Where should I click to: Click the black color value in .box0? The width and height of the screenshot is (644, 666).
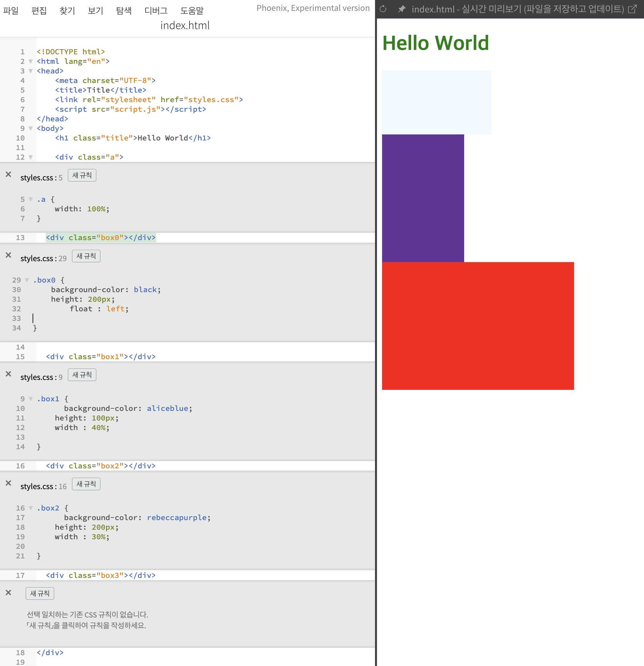coord(145,290)
